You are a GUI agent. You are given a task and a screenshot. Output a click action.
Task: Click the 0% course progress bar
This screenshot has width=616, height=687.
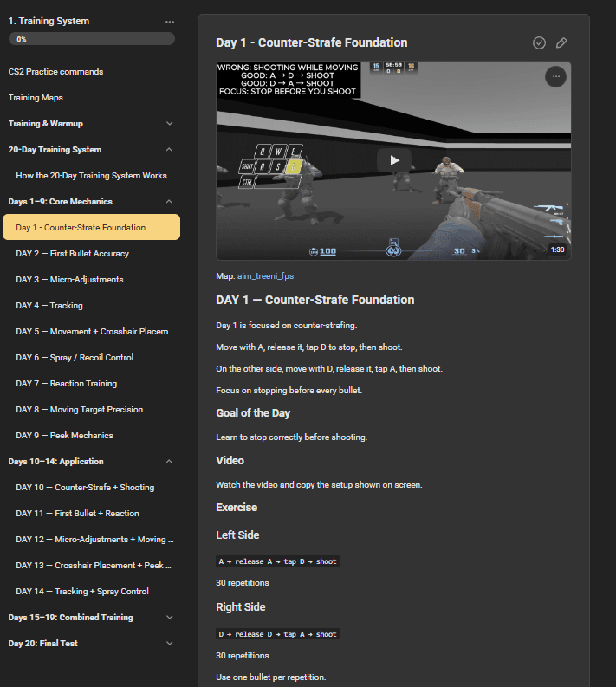92,39
